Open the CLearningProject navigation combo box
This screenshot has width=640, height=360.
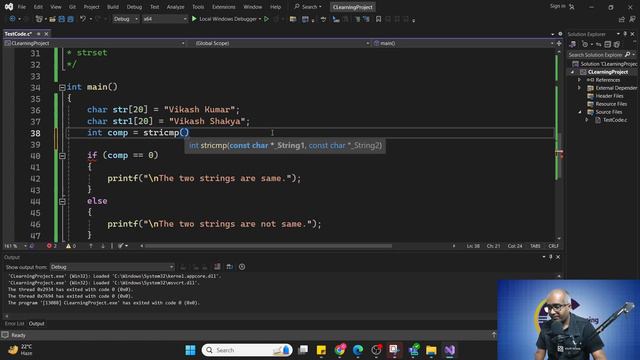95,43
